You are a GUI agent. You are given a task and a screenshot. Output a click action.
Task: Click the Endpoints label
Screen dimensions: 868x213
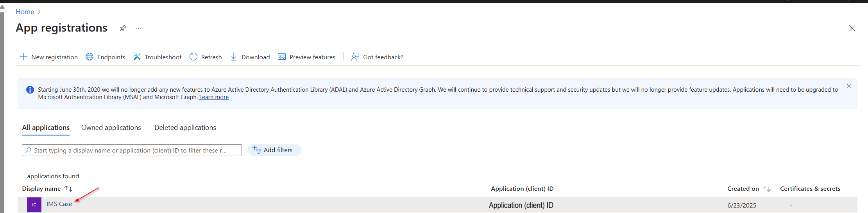point(111,57)
